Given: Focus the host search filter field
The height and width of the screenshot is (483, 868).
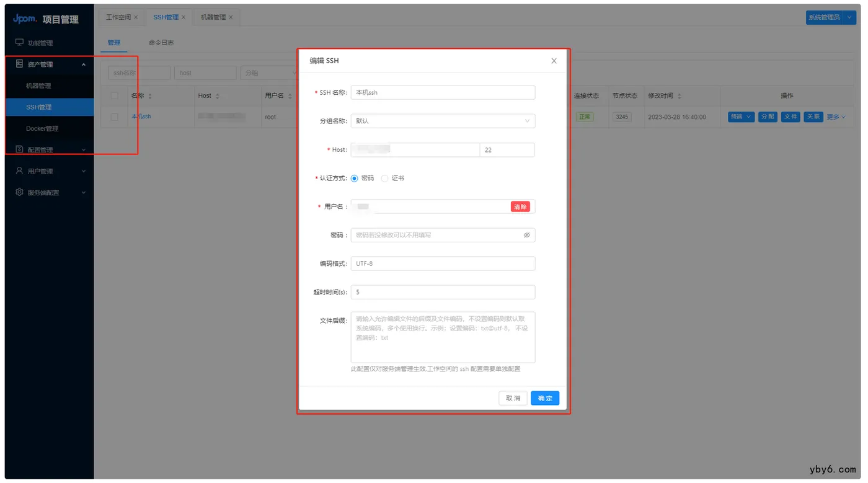Looking at the screenshot, I should tap(205, 73).
